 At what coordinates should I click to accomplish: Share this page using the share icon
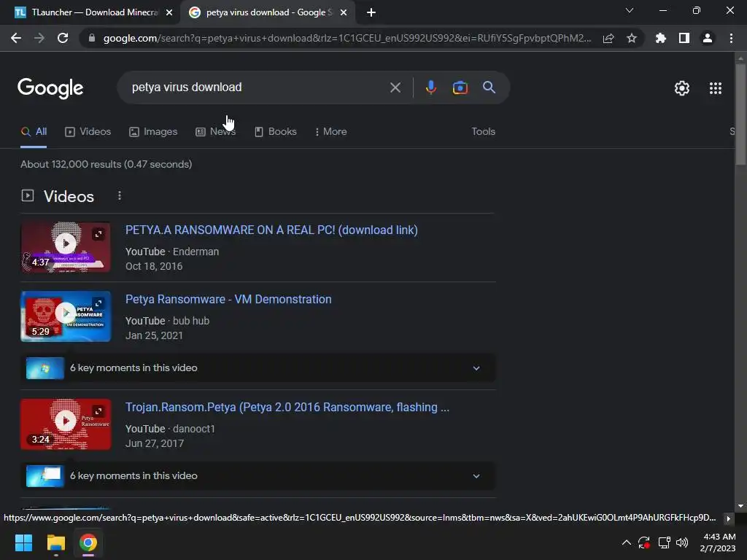608,38
